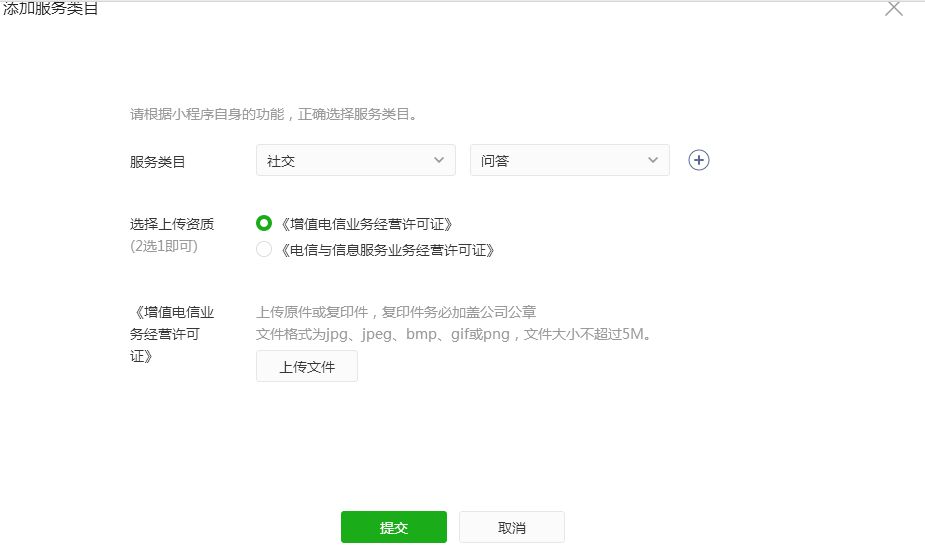Image resolution: width=925 pixels, height=545 pixels.
Task: Close the 添加服务类目 dialog
Action: 894,8
